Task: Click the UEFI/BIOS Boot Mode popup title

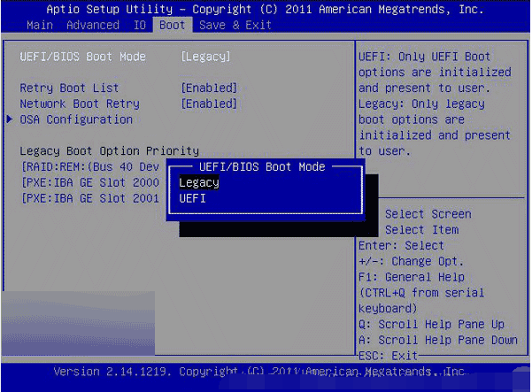Action: 262,167
